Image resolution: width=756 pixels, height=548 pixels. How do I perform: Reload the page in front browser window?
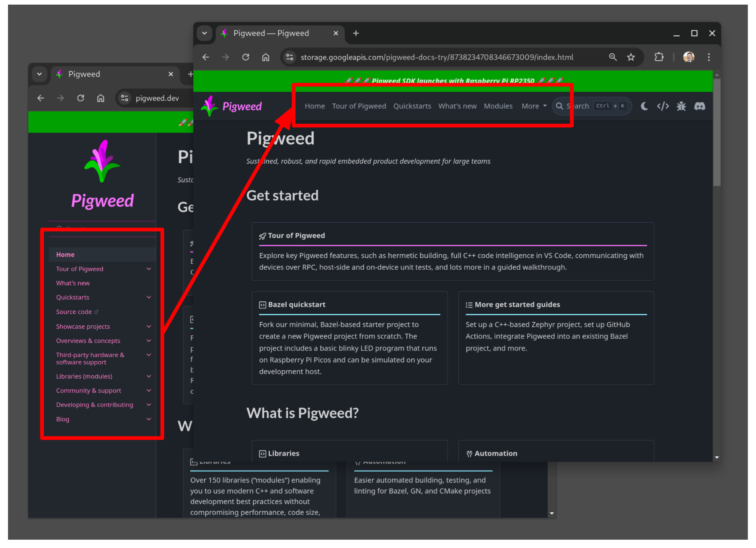tap(246, 57)
